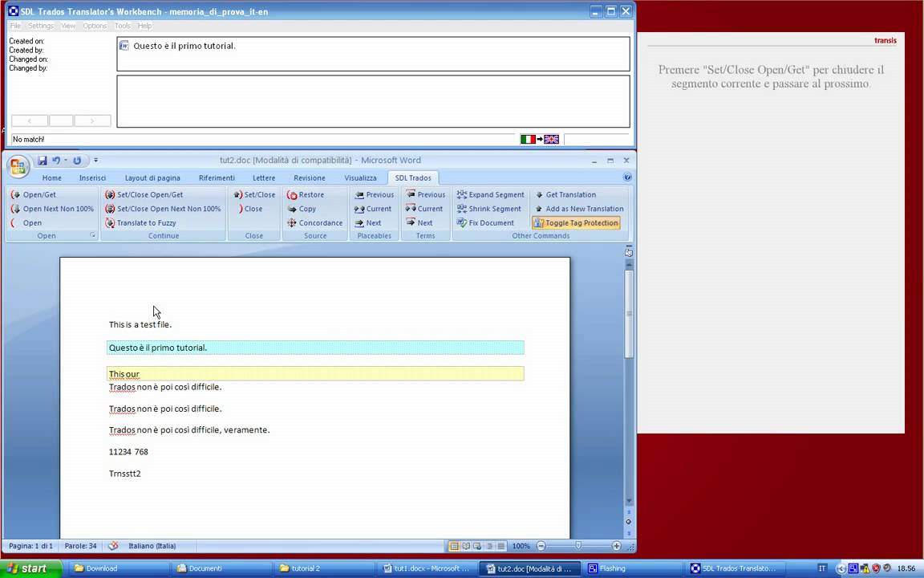This screenshot has height=578, width=924.
Task: Click the Parole: 34 word count
Action: 81,546
